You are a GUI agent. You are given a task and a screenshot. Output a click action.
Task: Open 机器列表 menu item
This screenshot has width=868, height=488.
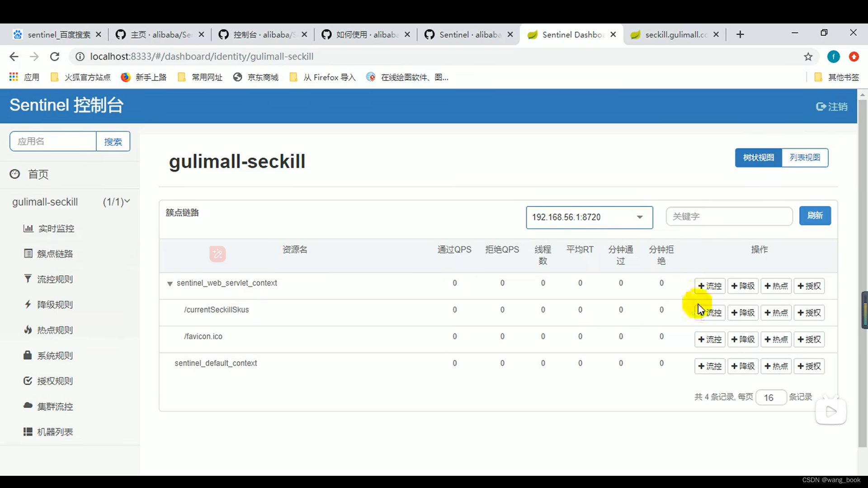48,432
